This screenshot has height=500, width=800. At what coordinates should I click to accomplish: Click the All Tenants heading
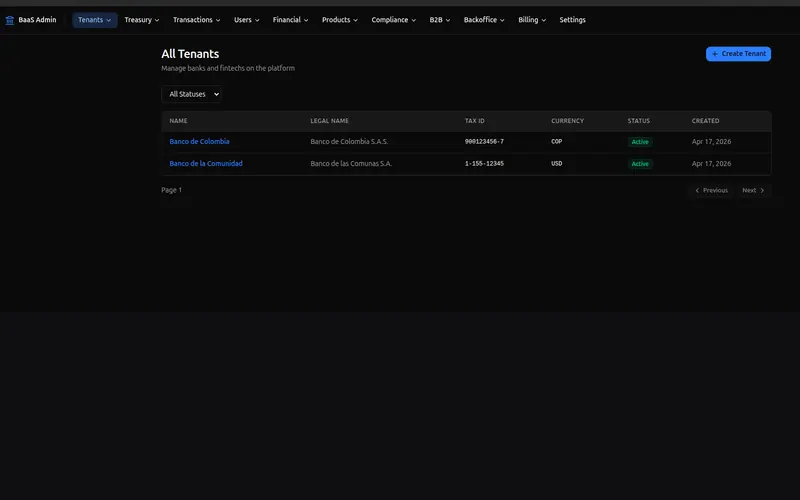tap(190, 54)
